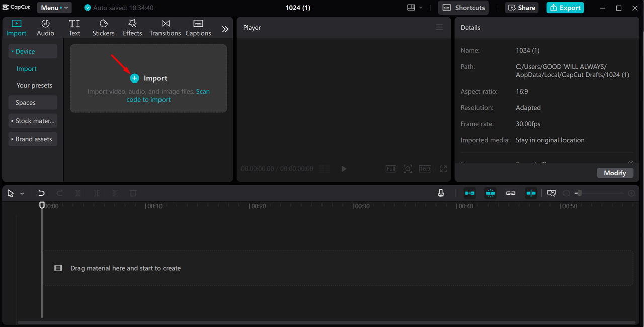The width and height of the screenshot is (644, 327).
Task: Click the Record voiceover microphone
Action: pos(441,193)
